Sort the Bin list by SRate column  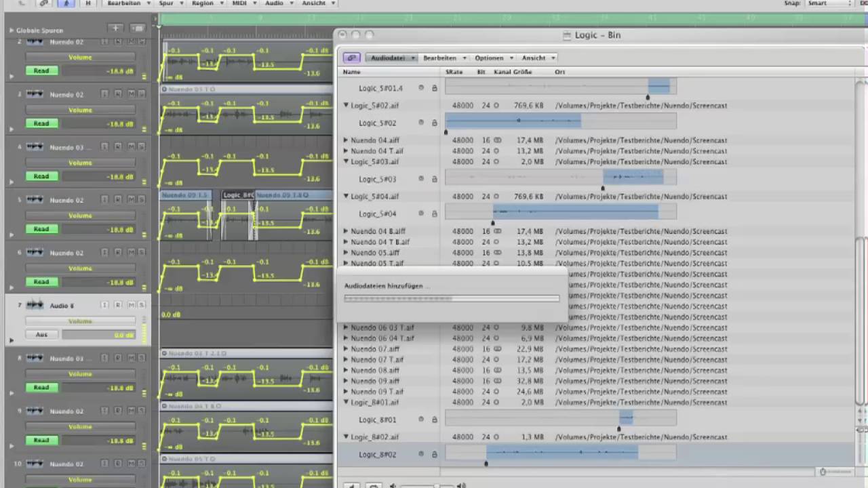coord(454,72)
